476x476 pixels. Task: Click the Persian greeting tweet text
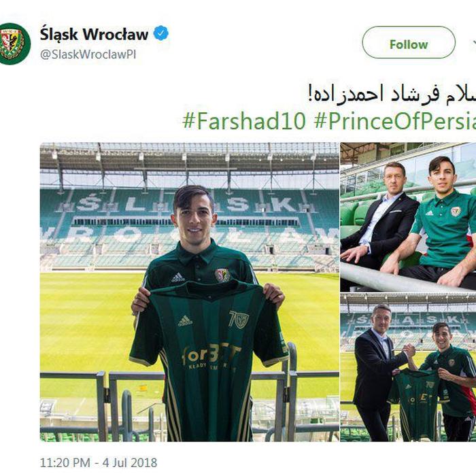tap(392, 94)
